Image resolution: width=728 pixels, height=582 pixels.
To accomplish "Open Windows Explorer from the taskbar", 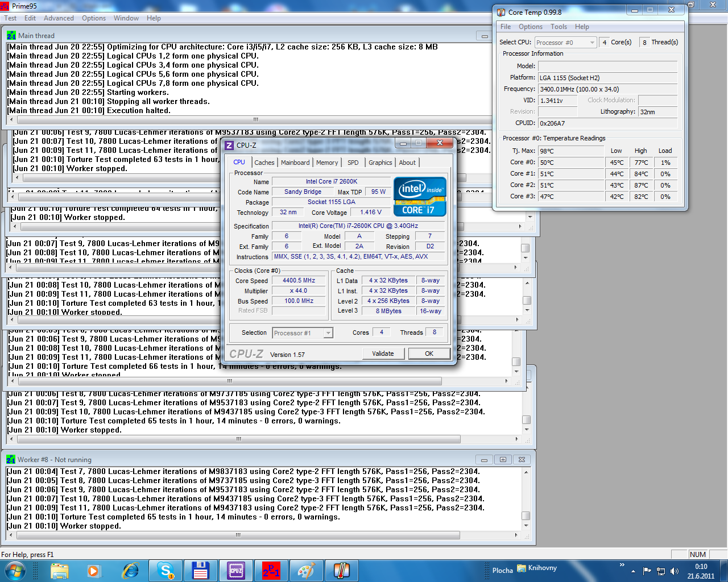I will 59,571.
